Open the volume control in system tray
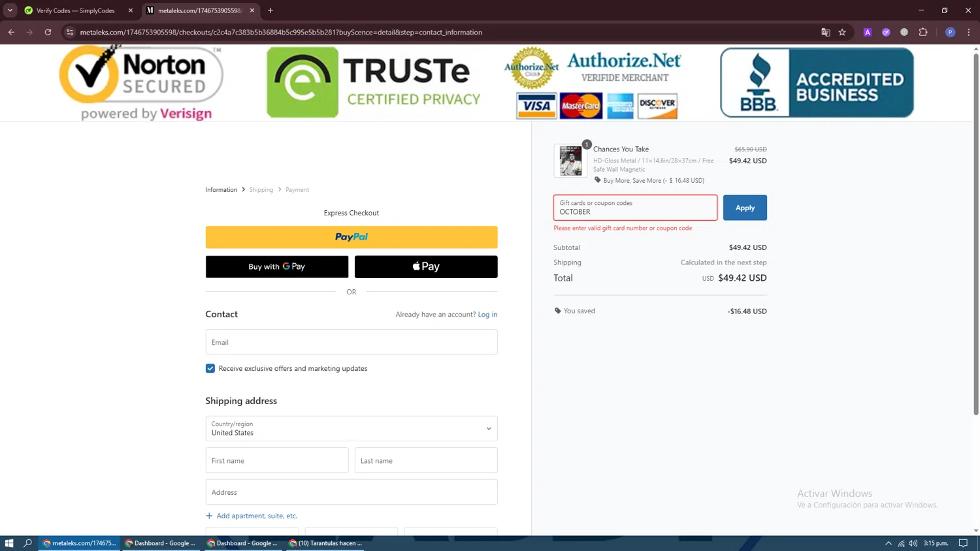This screenshot has height=551, width=980. tap(913, 543)
